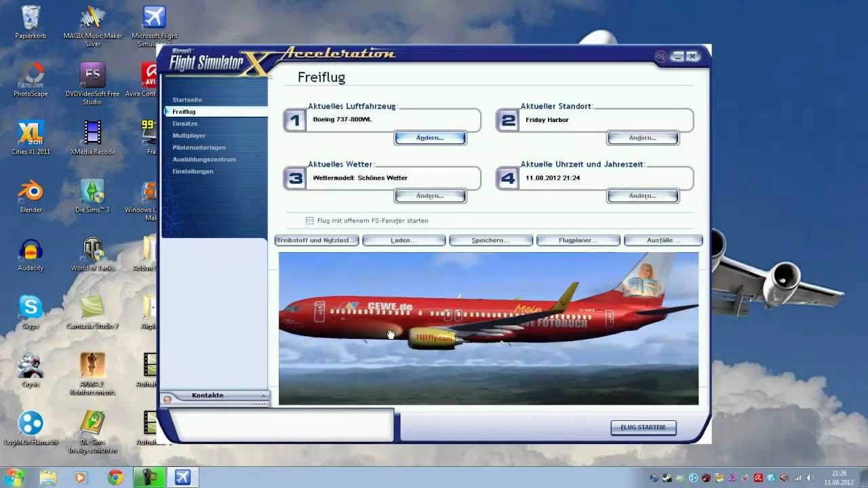Image resolution: width=868 pixels, height=488 pixels.
Task: Select the Audacity desktop icon
Action: tap(31, 254)
